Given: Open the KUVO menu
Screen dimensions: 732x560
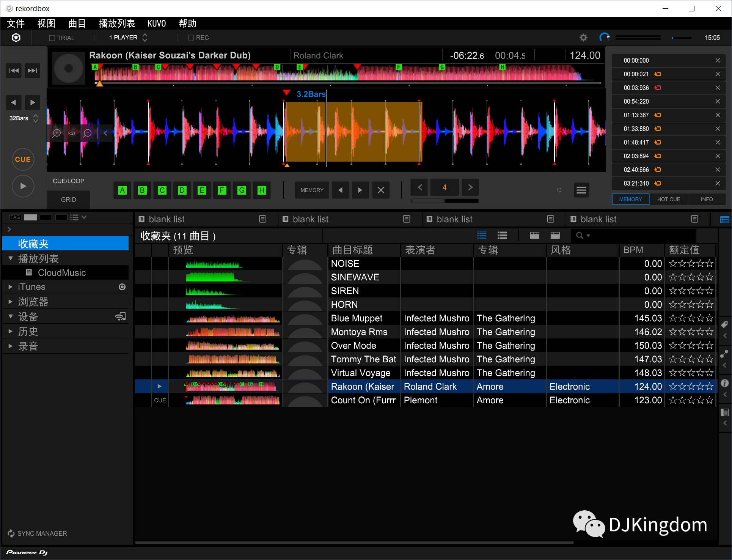Looking at the screenshot, I should (157, 24).
